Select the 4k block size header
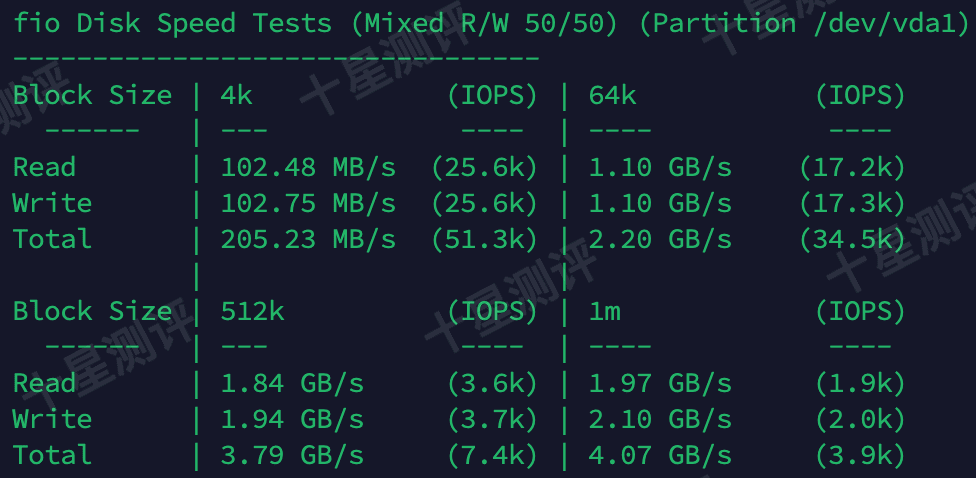Screen dimensions: 976x478 [x=236, y=96]
